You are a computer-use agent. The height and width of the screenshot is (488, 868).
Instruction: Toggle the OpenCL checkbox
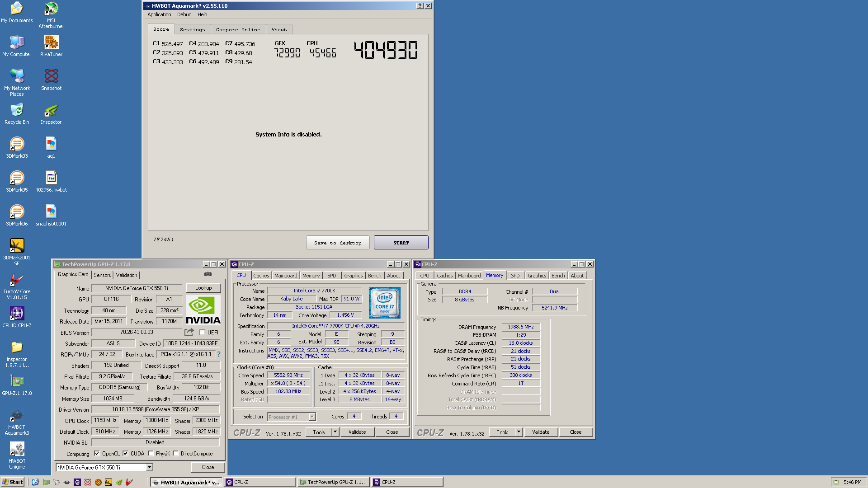coord(97,454)
